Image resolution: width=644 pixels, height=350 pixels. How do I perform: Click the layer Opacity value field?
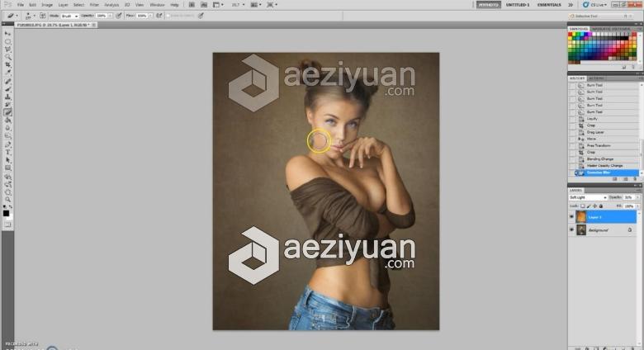tap(629, 197)
